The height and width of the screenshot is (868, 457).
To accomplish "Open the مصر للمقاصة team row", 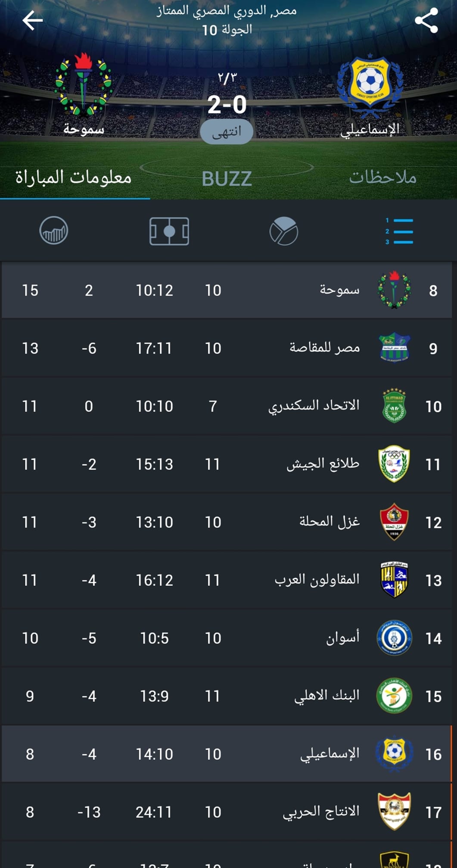I will tap(227, 348).
